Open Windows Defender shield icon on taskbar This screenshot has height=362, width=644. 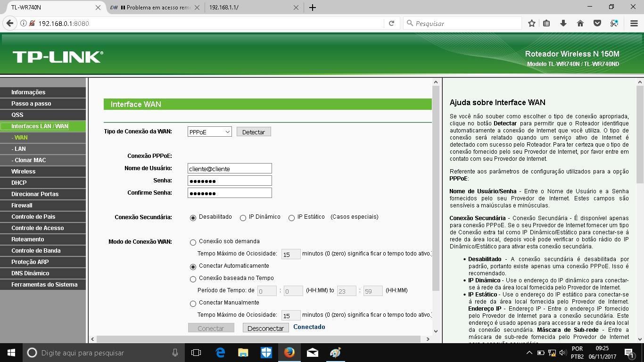[266, 353]
